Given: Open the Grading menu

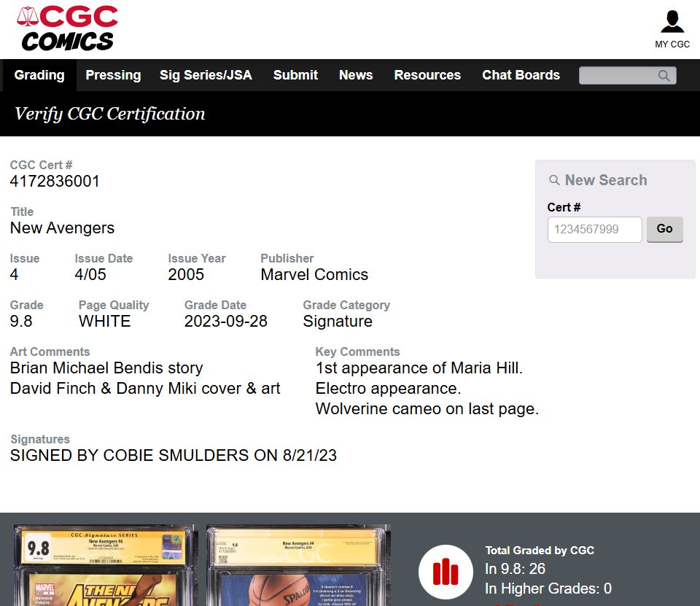Looking at the screenshot, I should [39, 75].
